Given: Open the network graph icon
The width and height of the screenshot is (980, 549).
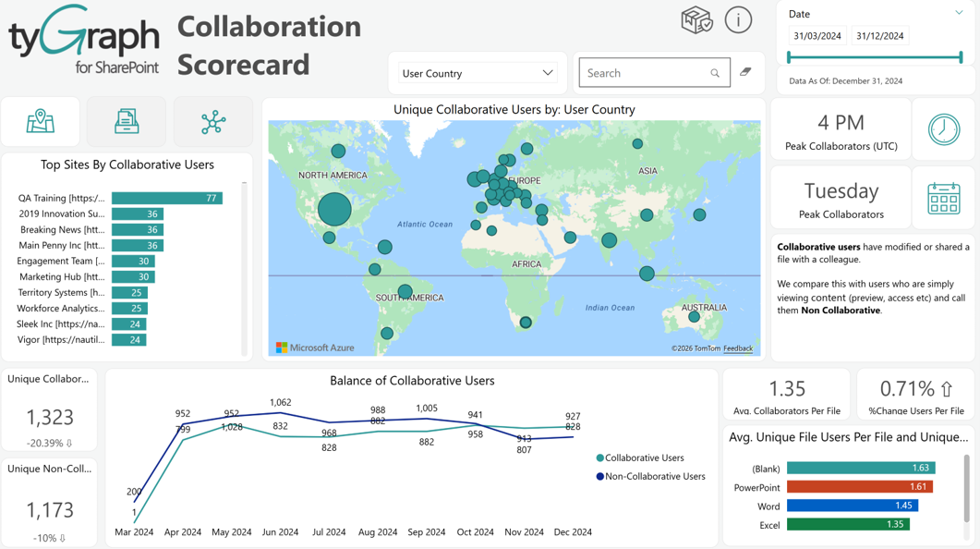Looking at the screenshot, I should (213, 122).
